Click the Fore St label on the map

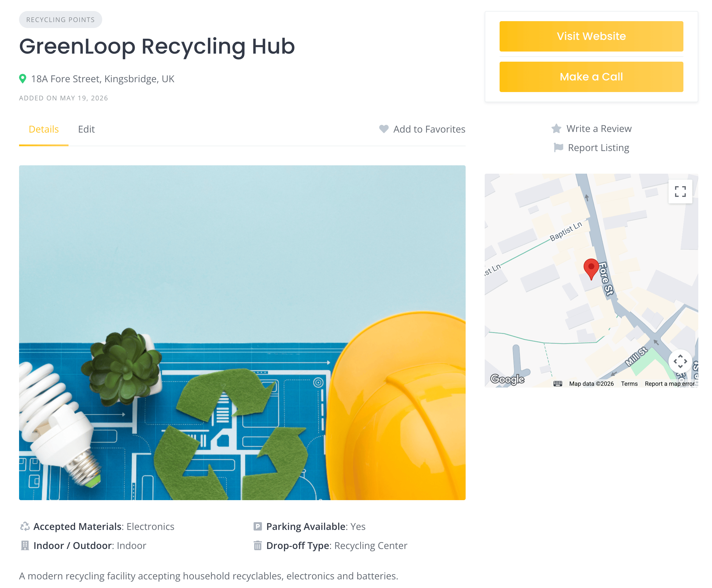(606, 279)
